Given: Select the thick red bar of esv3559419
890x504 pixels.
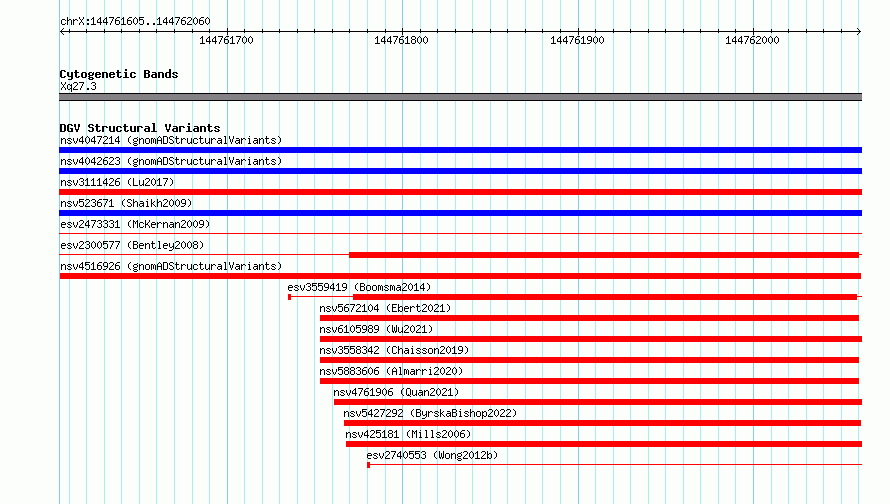Looking at the screenshot, I should [604, 297].
